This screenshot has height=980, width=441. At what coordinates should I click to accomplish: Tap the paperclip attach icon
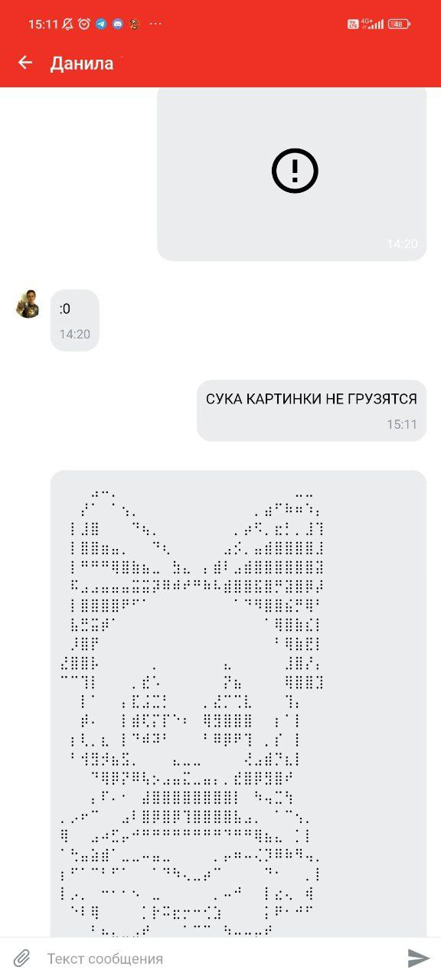(x=22, y=958)
